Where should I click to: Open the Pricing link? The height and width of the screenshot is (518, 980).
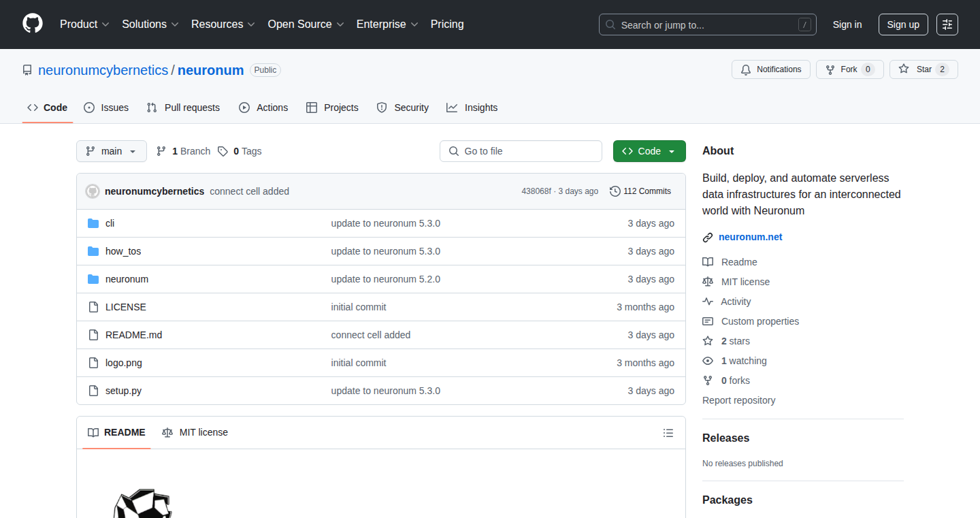[447, 24]
